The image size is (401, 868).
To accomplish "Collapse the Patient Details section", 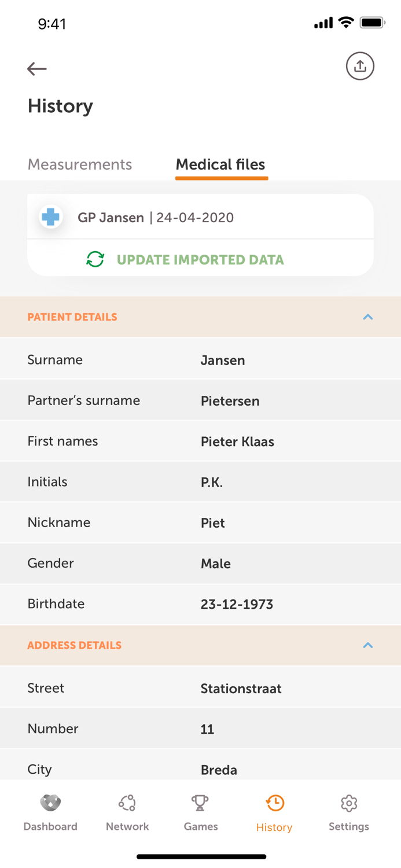I will point(369,317).
